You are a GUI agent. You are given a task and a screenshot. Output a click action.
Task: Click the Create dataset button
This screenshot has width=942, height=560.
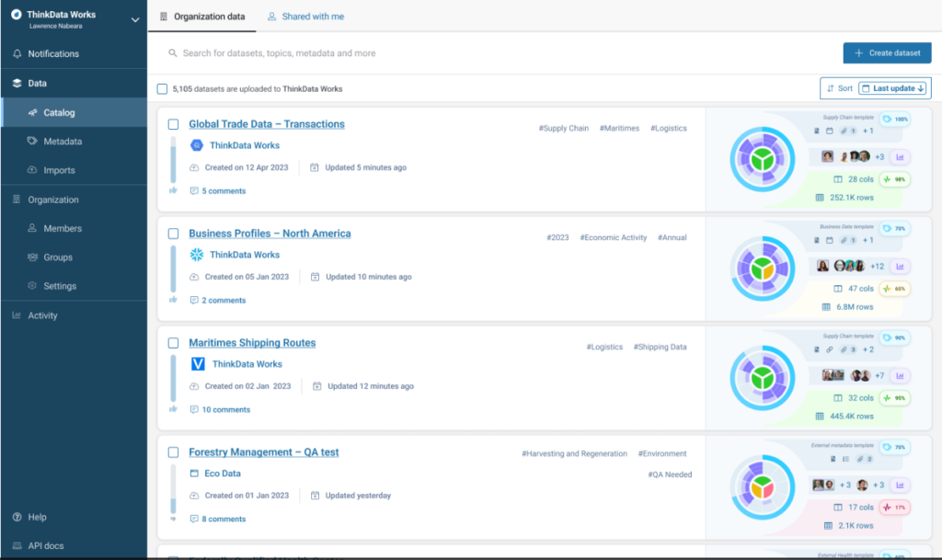tap(886, 52)
